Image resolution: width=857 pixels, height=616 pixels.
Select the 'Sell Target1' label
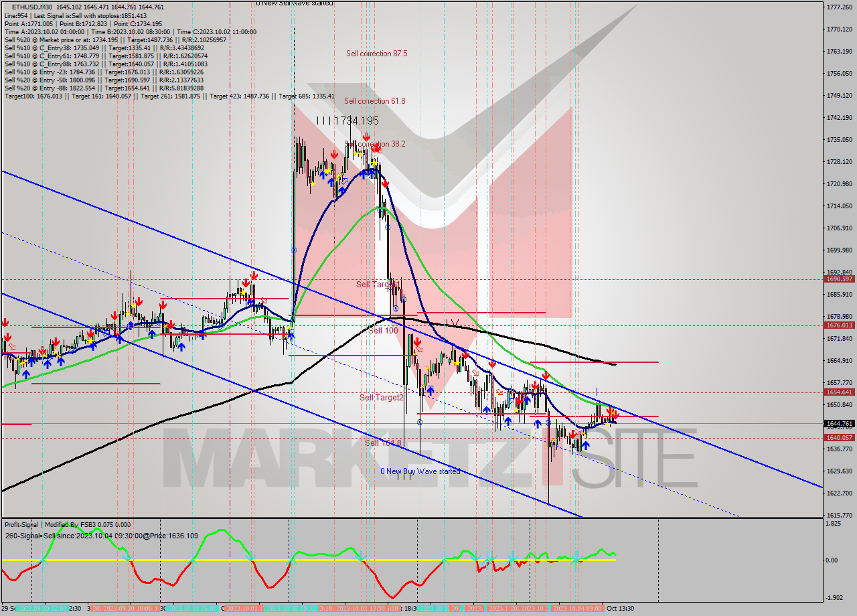(377, 284)
